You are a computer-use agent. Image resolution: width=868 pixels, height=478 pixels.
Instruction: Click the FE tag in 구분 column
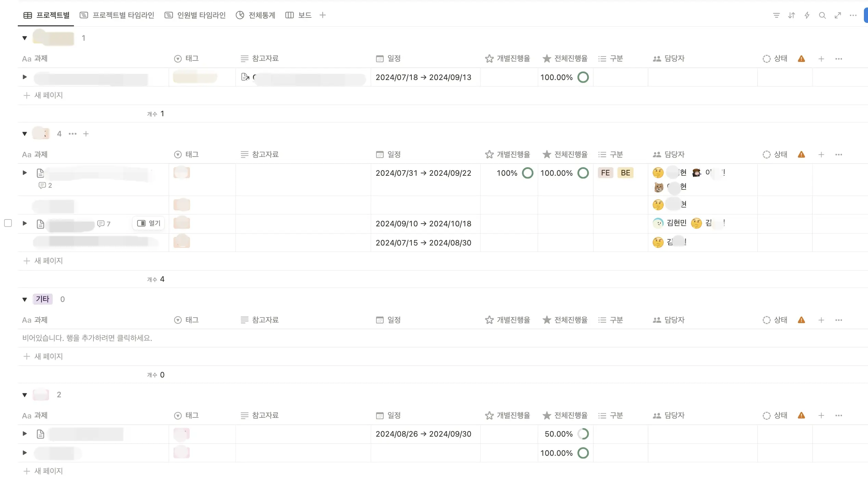(605, 173)
